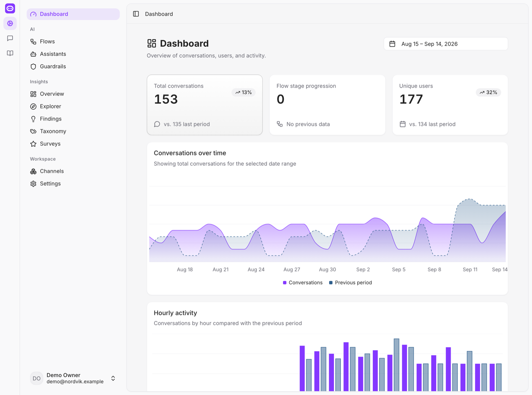
Task: Click the Findings lightbulb icon
Action: click(x=33, y=119)
